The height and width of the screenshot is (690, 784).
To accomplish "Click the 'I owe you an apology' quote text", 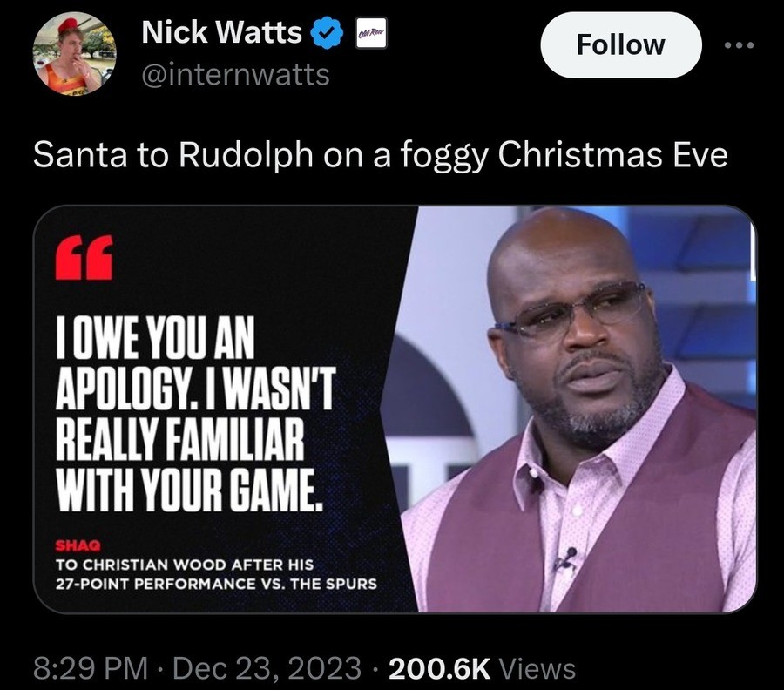I will click(195, 414).
